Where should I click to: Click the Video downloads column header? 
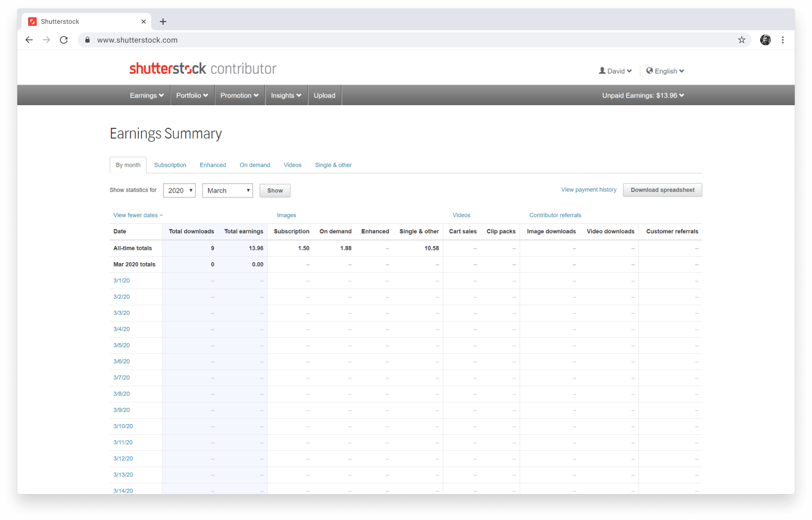pyautogui.click(x=611, y=231)
